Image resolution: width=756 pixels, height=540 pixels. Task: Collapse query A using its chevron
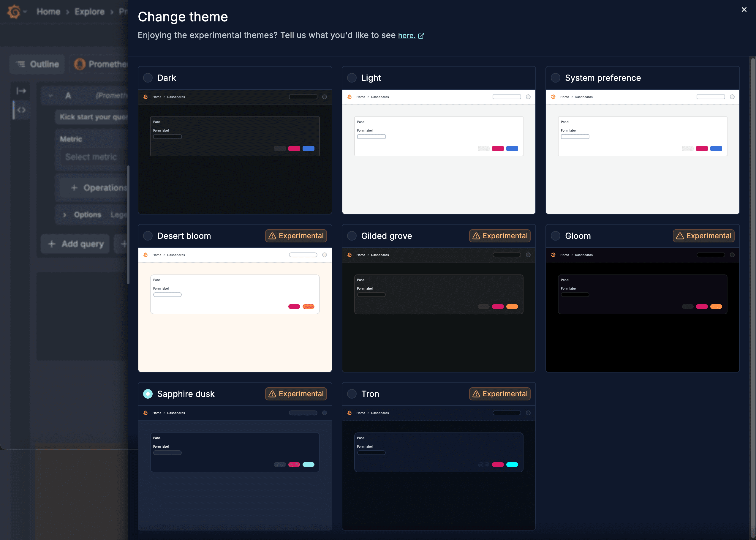click(x=50, y=95)
